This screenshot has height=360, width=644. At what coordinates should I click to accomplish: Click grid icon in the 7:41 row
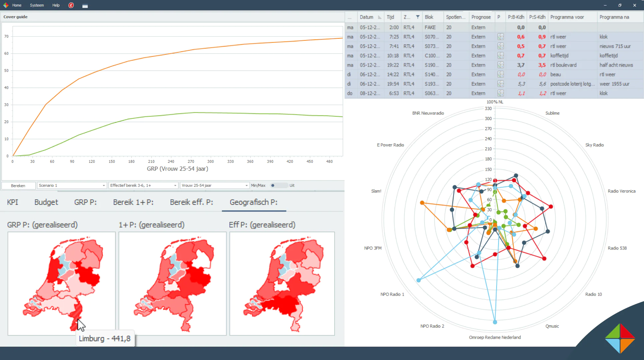500,46
